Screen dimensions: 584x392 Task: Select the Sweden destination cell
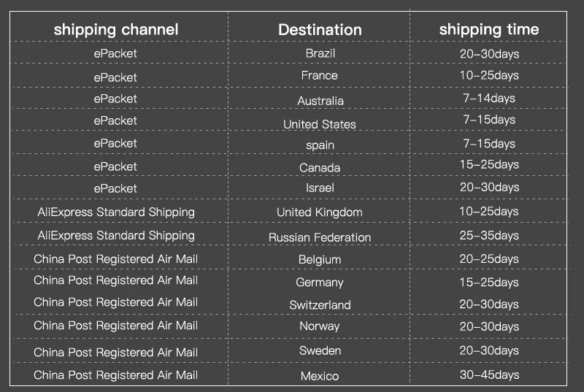320,351
